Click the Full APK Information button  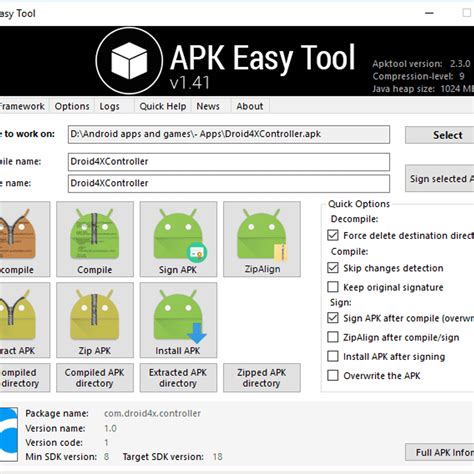[x=440, y=452]
